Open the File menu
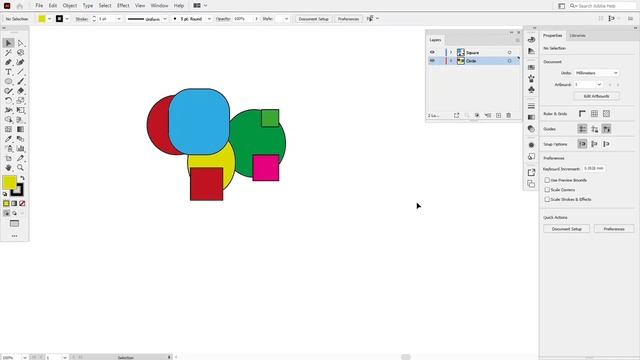 click(39, 6)
